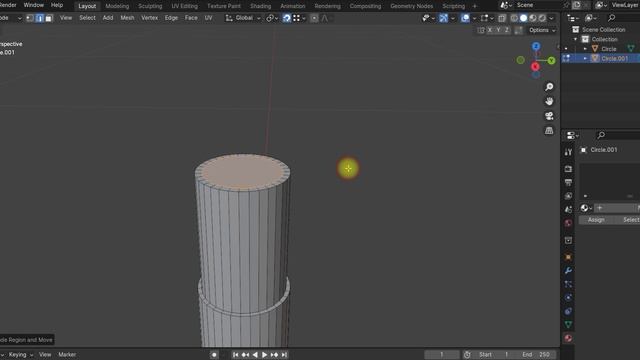Switch to wireframe viewport shading

(x=514, y=18)
